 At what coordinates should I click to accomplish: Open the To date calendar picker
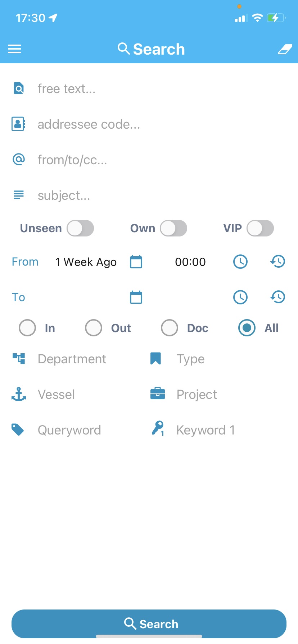tap(136, 297)
